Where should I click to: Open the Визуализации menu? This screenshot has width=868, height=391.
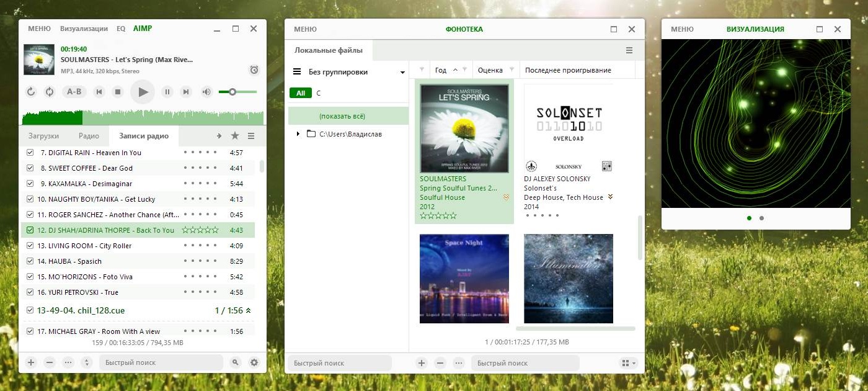(x=84, y=29)
